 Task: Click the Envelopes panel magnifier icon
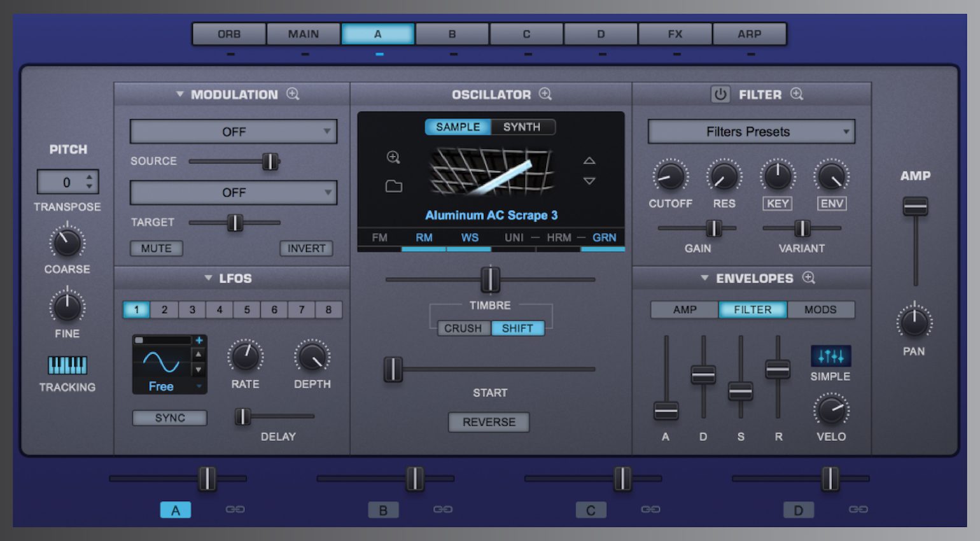coord(809,278)
